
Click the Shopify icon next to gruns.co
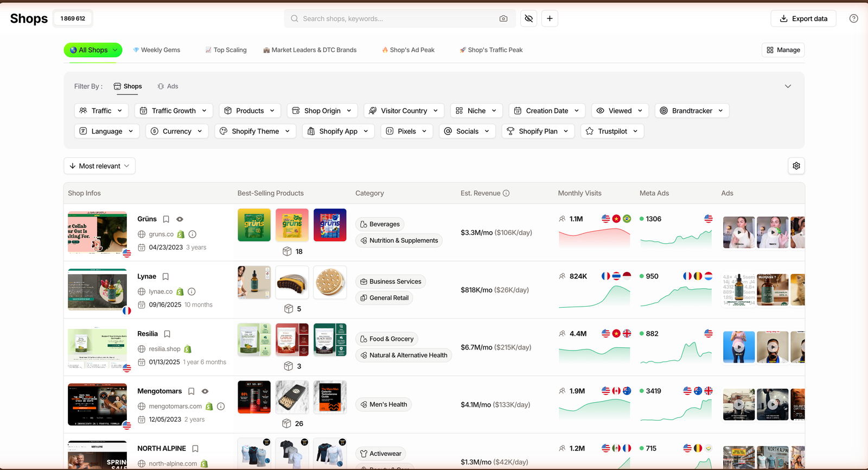pyautogui.click(x=181, y=234)
